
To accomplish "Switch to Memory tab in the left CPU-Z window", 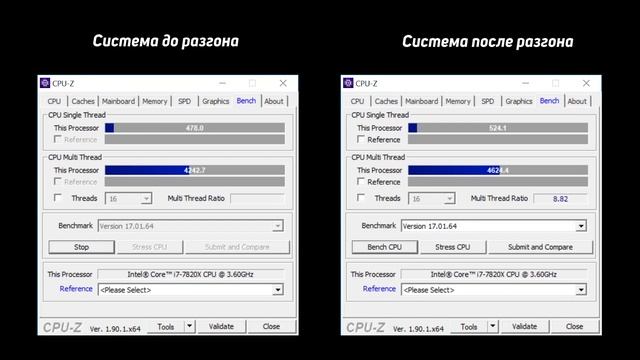I will pyautogui.click(x=155, y=101).
